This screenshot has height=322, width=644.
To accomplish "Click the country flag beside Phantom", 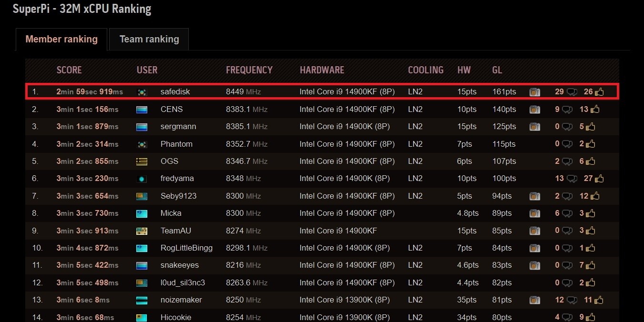I will (142, 144).
